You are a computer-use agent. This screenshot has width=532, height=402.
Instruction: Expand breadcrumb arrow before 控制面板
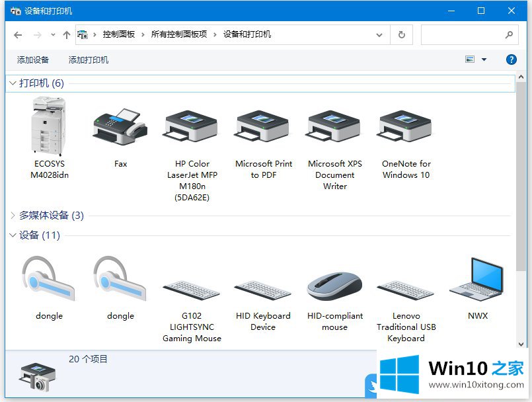95,34
